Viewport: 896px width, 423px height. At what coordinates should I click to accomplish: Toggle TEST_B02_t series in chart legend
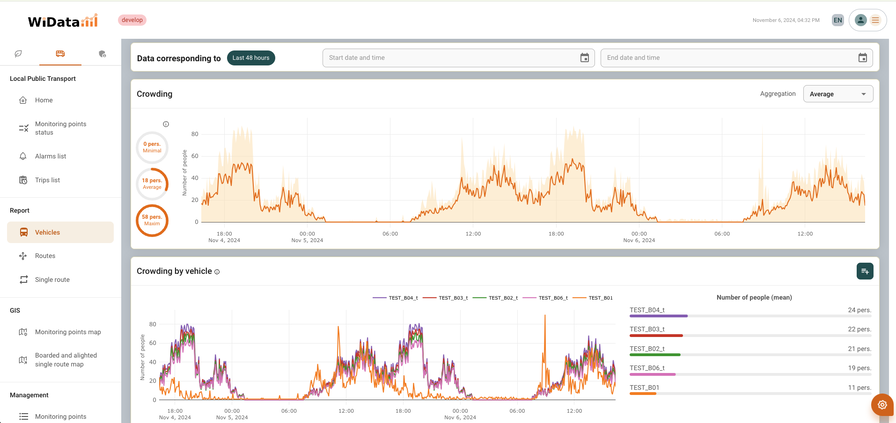(495, 298)
